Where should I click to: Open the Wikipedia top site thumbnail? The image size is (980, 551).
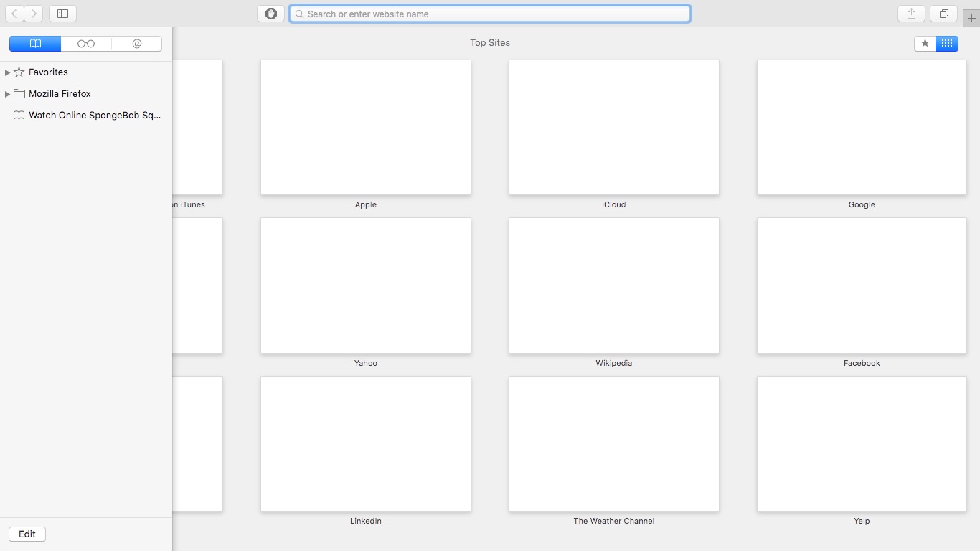[x=614, y=286]
